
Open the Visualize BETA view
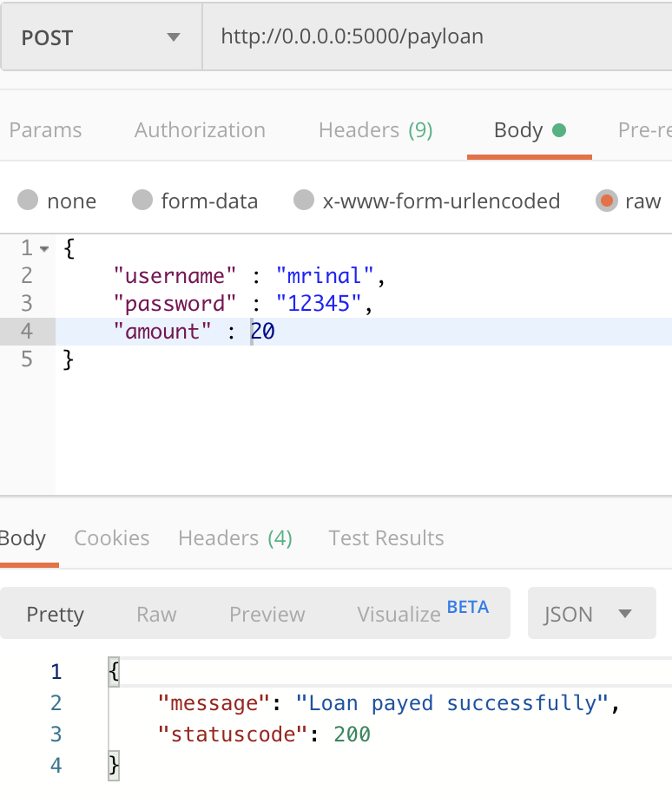tap(408, 613)
